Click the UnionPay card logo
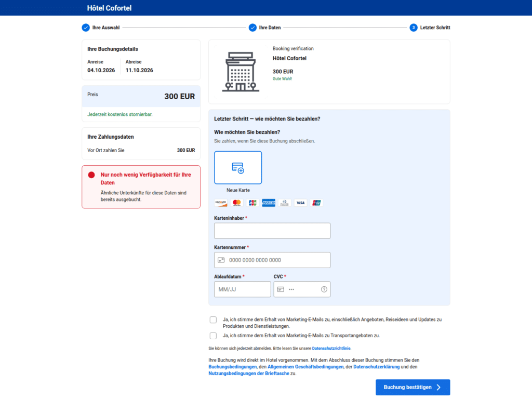The image size is (532, 399). [316, 203]
